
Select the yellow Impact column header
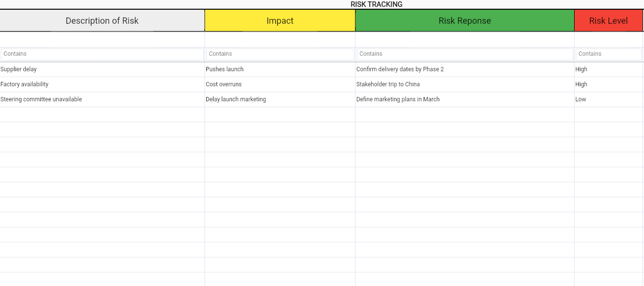pos(280,21)
